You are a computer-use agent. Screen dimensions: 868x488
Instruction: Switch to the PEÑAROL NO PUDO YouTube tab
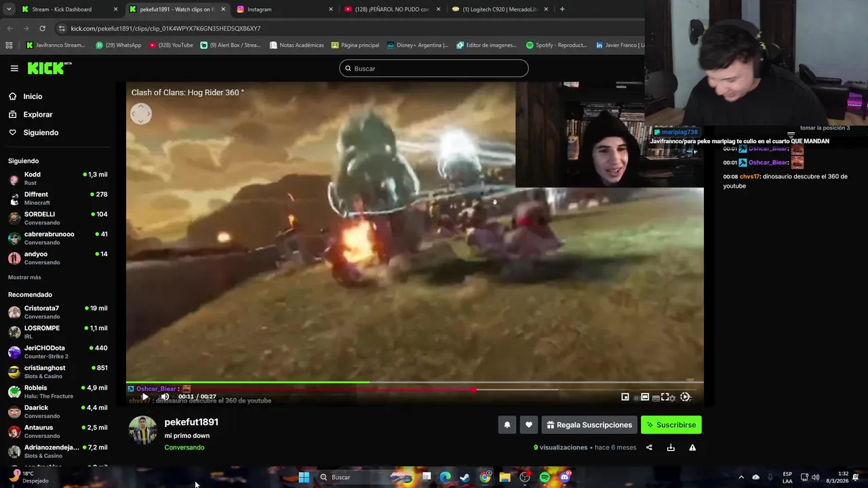pos(392,9)
